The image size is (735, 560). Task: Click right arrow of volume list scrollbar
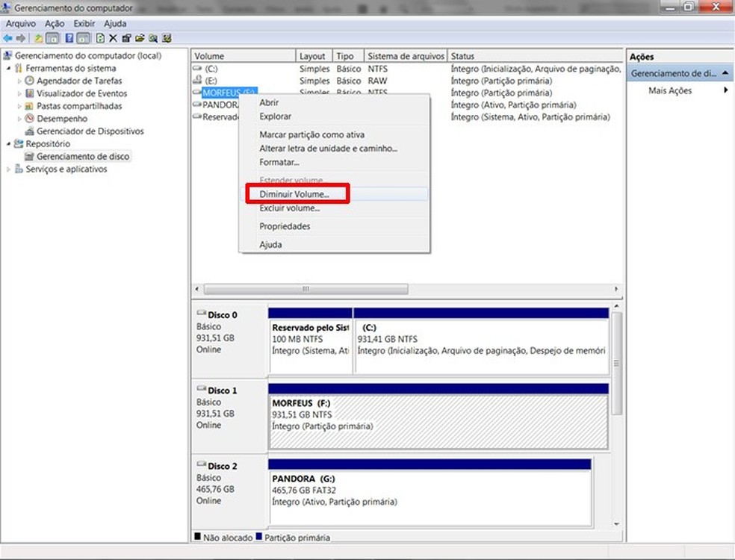[x=616, y=289]
